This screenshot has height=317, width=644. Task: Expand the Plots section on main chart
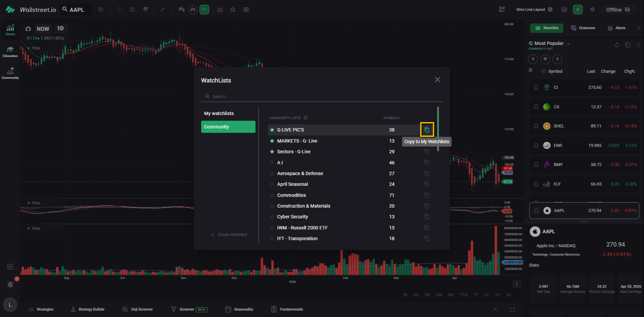(29, 48)
